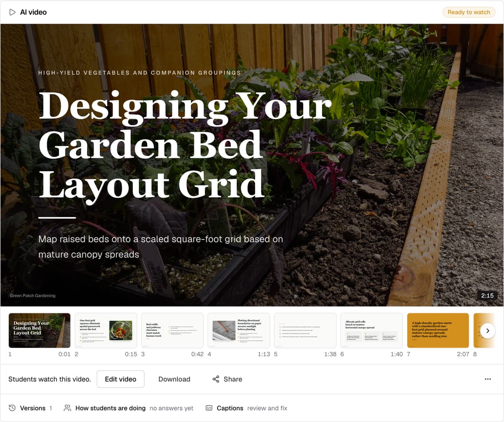The image size is (504, 422).
Task: Click the Ready to watch status badge
Action: 469,12
